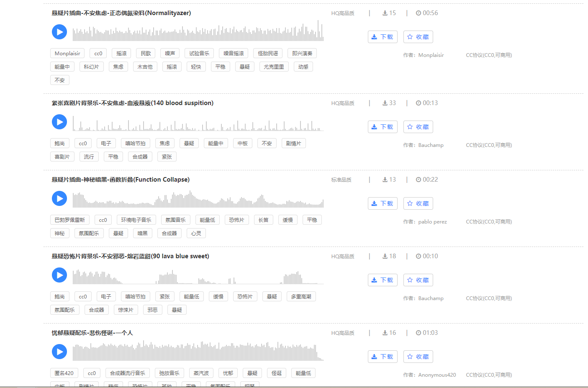Viewport: 588px width, 388px height.
Task: Download the 忧郁悬疑配乐 track
Action: click(x=383, y=357)
